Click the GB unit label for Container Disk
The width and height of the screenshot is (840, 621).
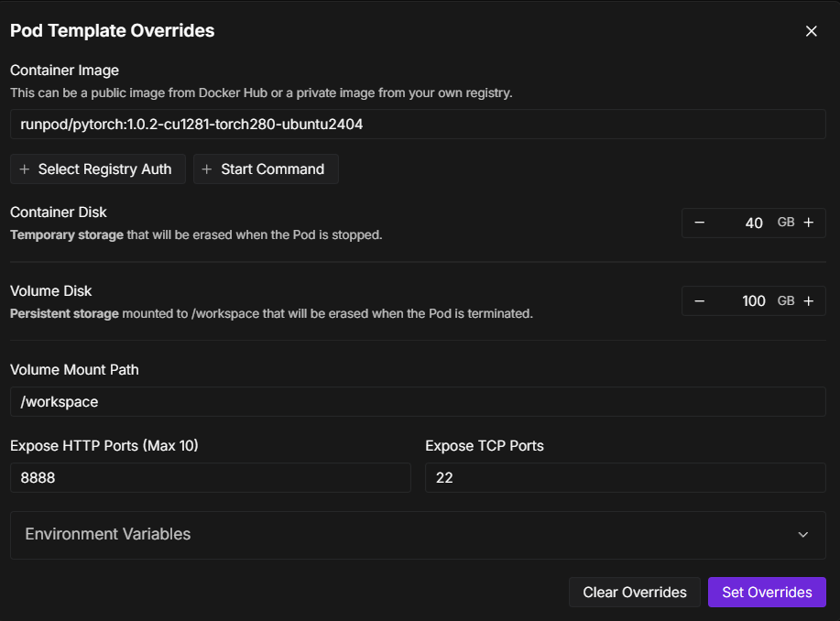(x=786, y=223)
